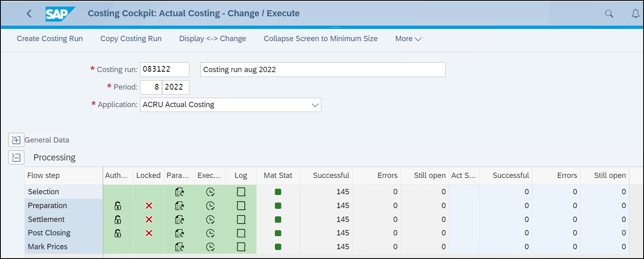644x259 pixels.
Task: Select the Post Closing flow step row
Action: point(64,233)
